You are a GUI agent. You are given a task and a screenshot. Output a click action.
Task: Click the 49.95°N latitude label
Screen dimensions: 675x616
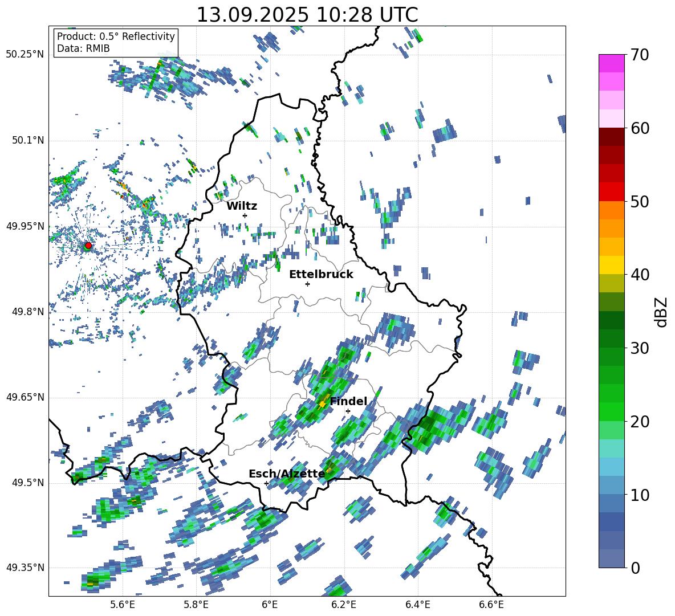click(x=25, y=226)
